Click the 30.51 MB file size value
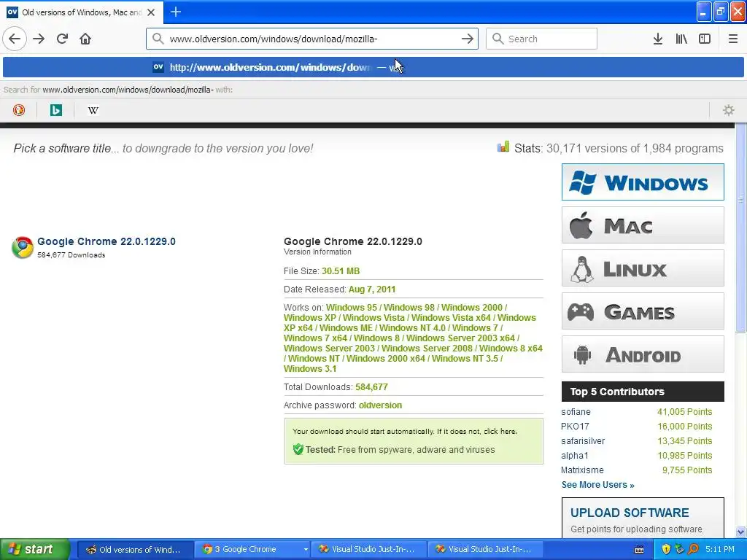Screen dimensions: 747x560 point(341,271)
